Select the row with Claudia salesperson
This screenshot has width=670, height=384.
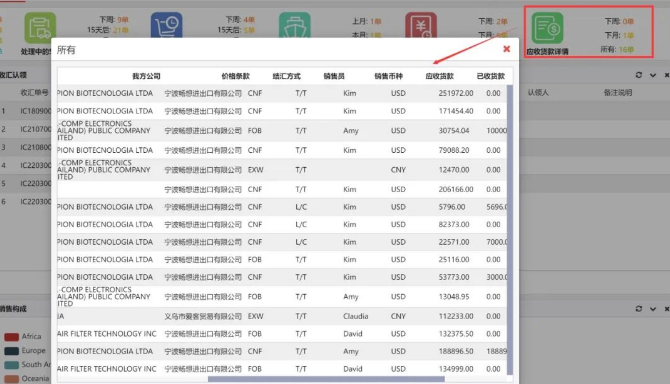pos(282,316)
